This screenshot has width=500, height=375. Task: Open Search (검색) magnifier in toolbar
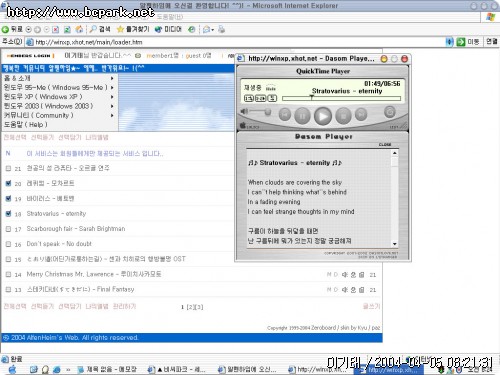click(x=100, y=29)
